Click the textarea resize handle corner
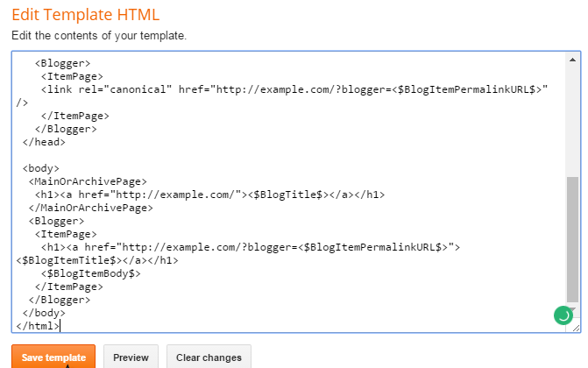This screenshot has height=368, width=588. [x=576, y=328]
